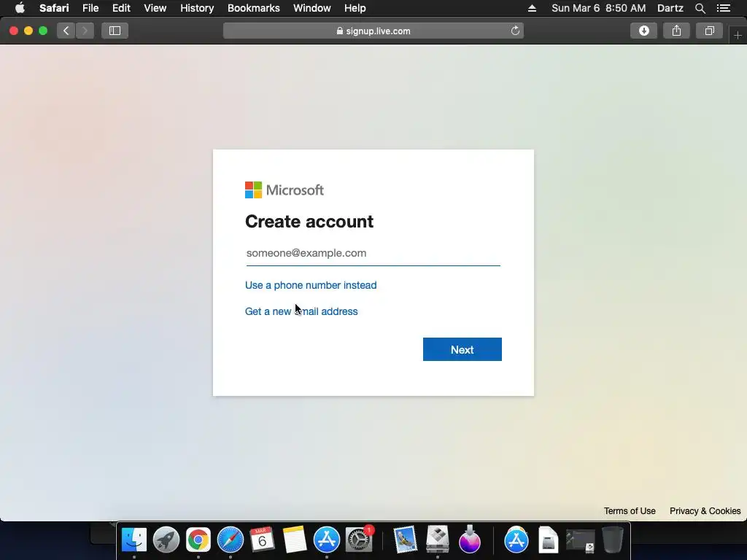Open the View menu
Screen dimensions: 747x560
[155, 8]
